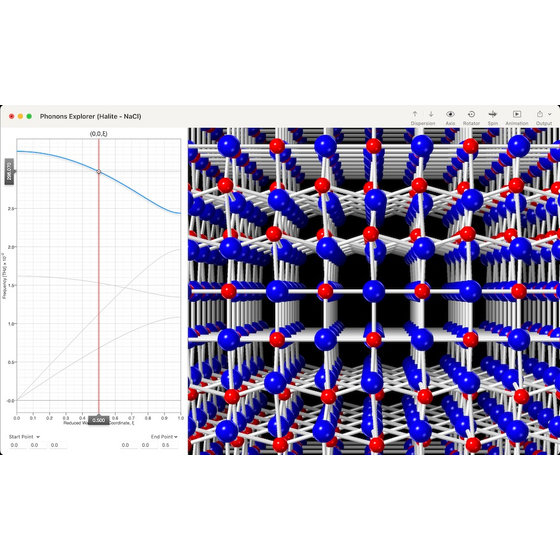560x560 pixels.
Task: Toggle the Spin tool
Action: click(x=493, y=114)
